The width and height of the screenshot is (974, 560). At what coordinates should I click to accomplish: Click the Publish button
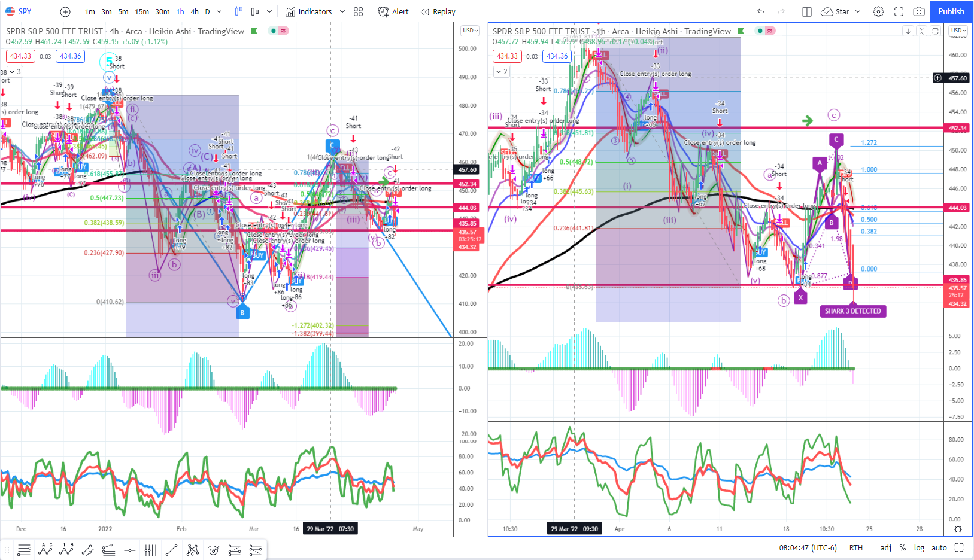tap(951, 11)
